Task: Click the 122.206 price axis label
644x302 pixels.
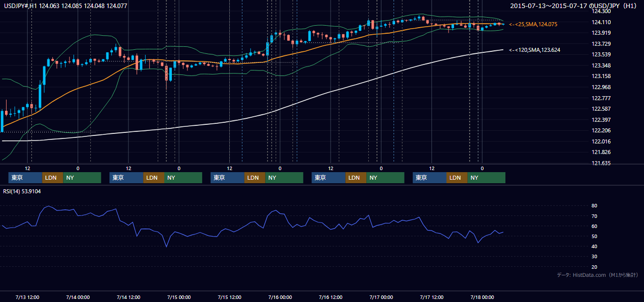Action: pos(601,130)
